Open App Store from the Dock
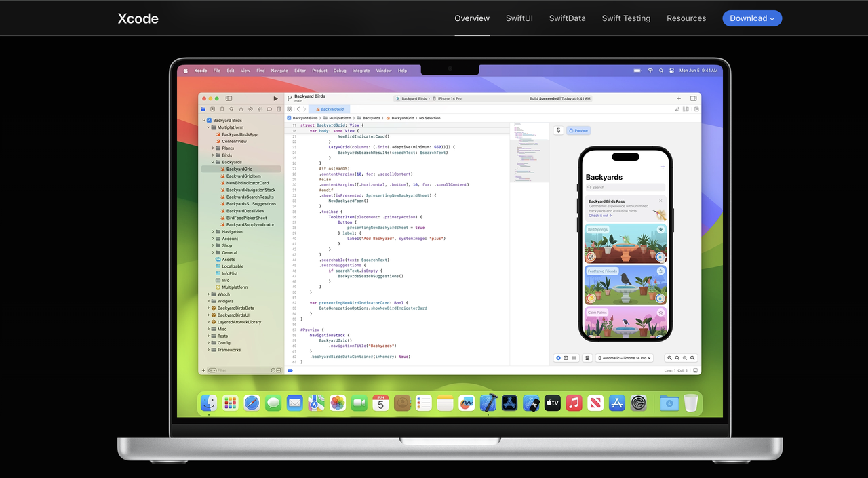This screenshot has width=868, height=478. [616, 403]
